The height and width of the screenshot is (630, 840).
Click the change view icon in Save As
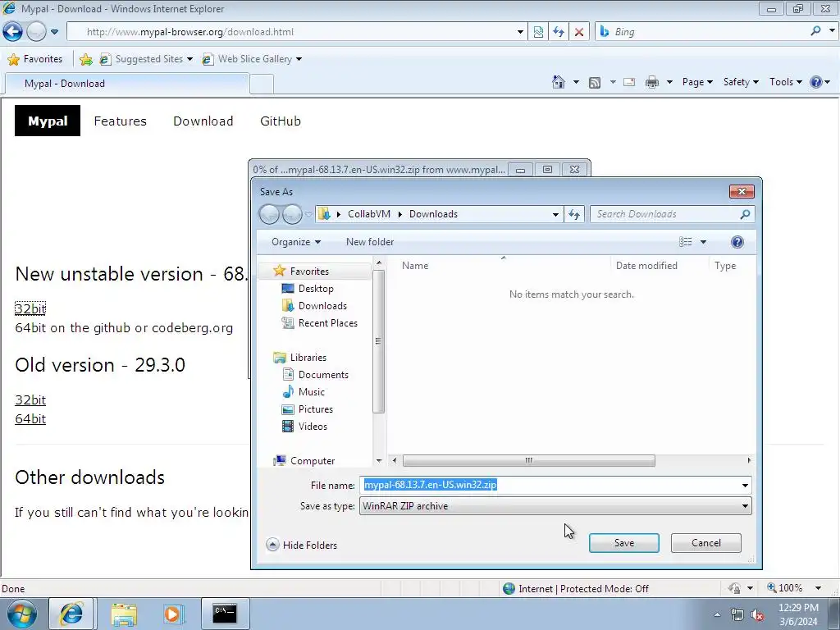coord(685,242)
